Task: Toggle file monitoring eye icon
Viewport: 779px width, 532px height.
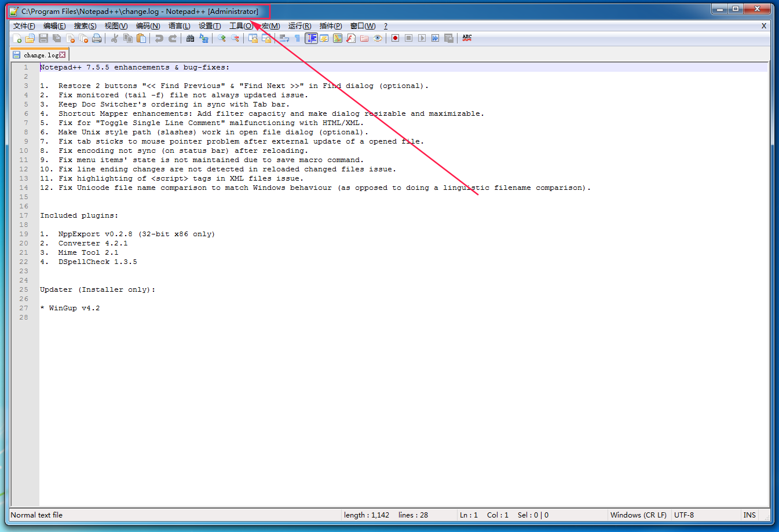Action: point(378,38)
